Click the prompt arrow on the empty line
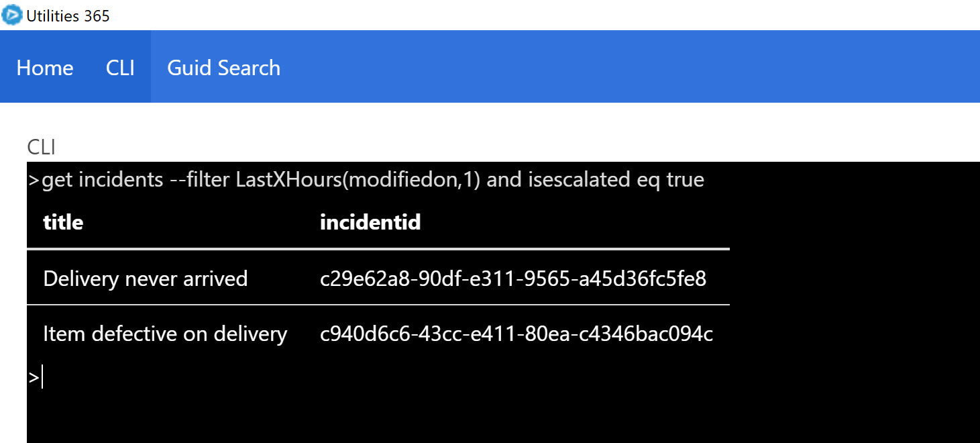This screenshot has height=443, width=980. coord(34,378)
